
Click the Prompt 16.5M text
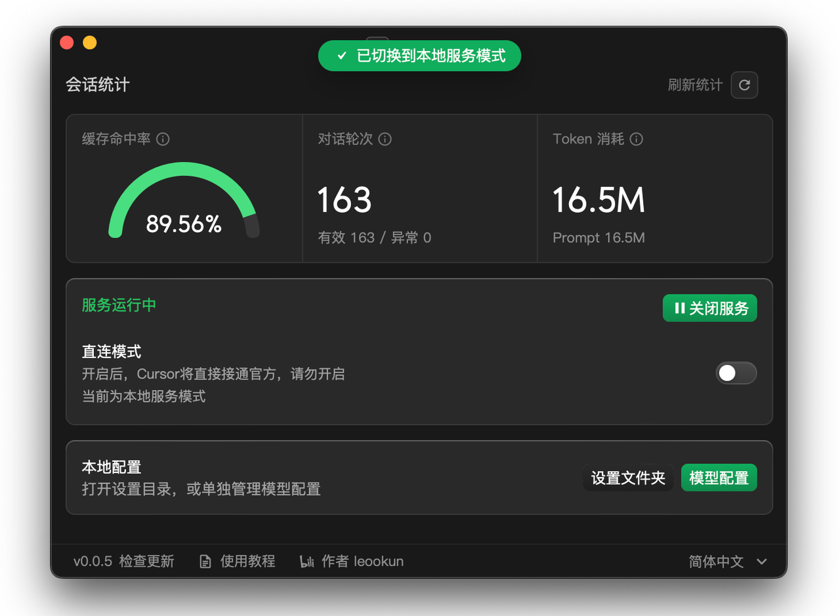598,237
